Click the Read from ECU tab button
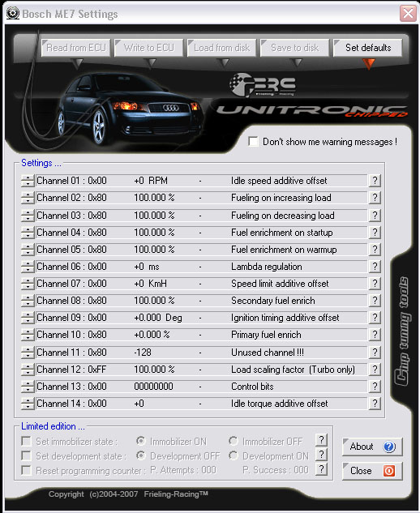This screenshot has height=513, width=420. [75, 48]
